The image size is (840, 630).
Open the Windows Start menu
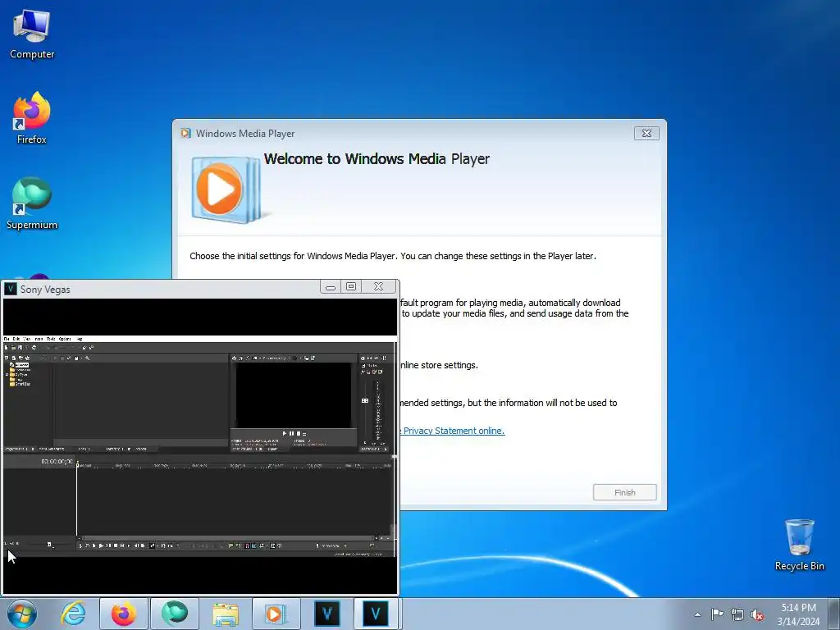coord(22,614)
